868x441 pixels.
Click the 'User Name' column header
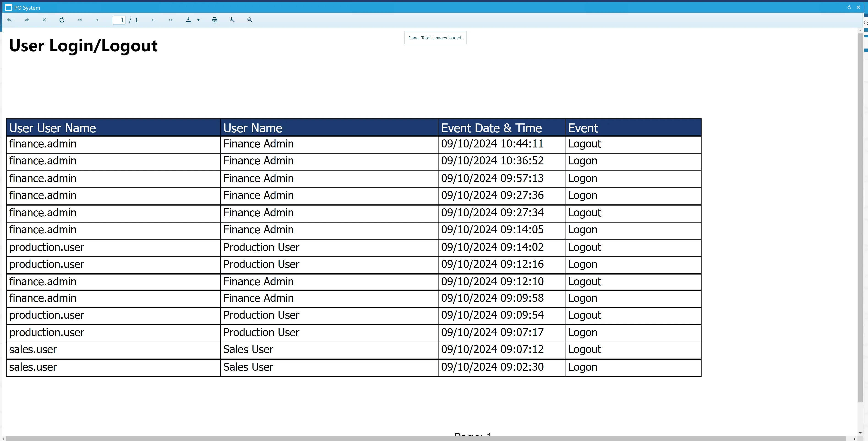coord(329,128)
